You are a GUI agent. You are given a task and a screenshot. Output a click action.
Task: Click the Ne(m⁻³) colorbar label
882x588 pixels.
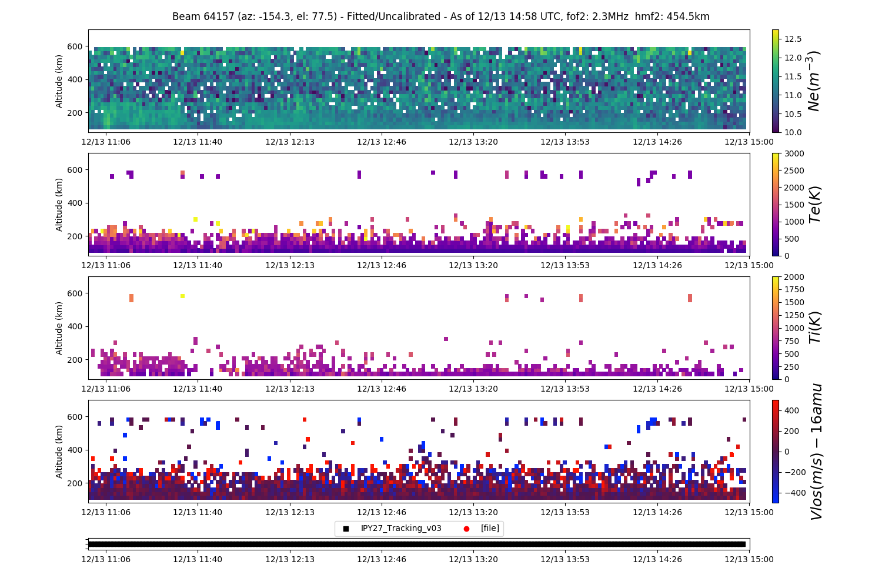coord(814,81)
